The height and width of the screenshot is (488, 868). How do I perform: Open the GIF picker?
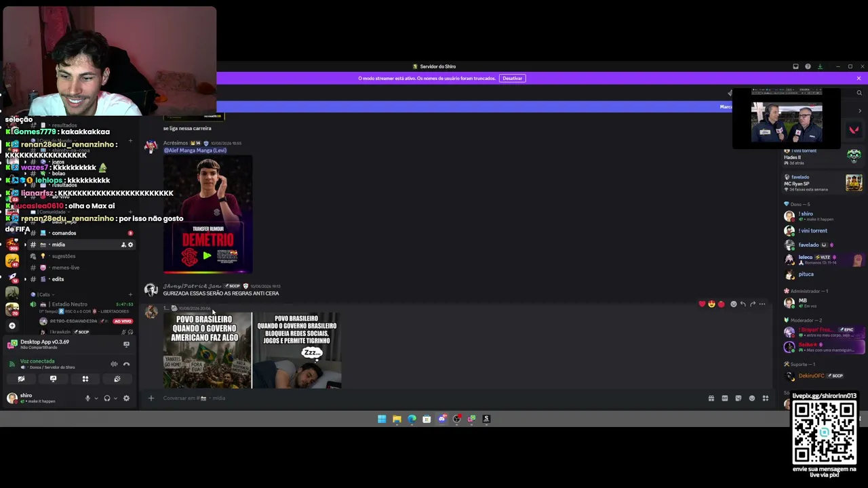tap(725, 399)
